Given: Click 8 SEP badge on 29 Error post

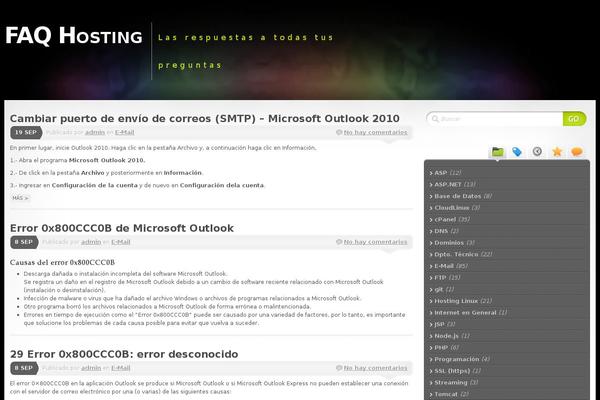Looking at the screenshot, I should click(x=24, y=368).
